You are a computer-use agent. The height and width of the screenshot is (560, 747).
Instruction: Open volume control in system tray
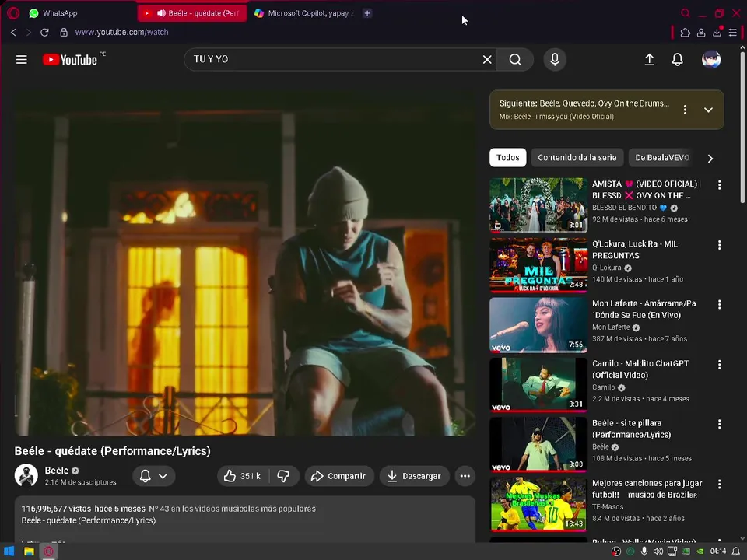tap(658, 551)
